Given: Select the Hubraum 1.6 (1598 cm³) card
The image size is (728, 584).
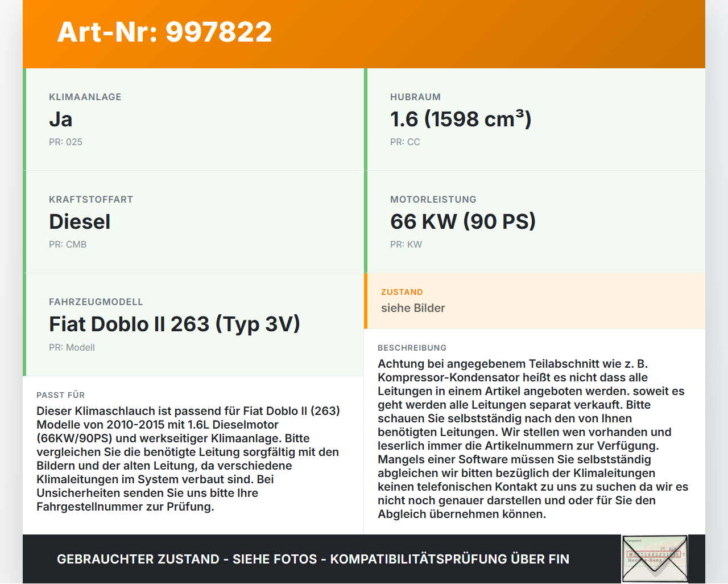Looking at the screenshot, I should (x=535, y=120).
